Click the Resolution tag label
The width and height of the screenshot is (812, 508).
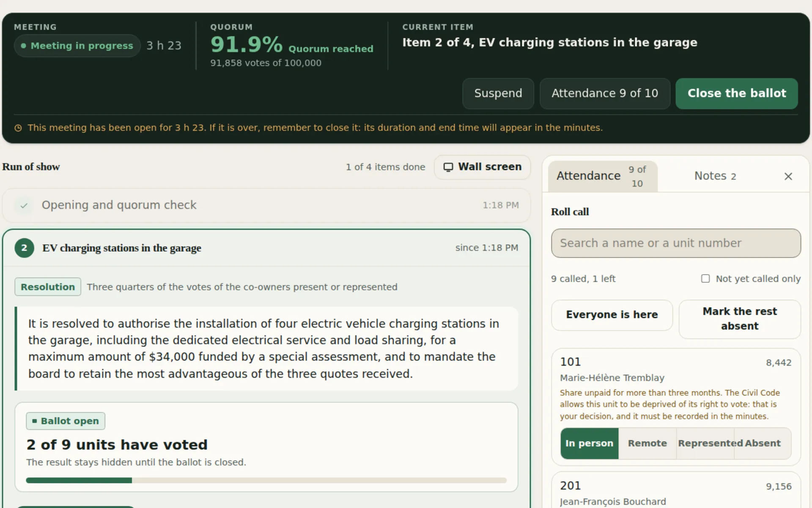48,287
